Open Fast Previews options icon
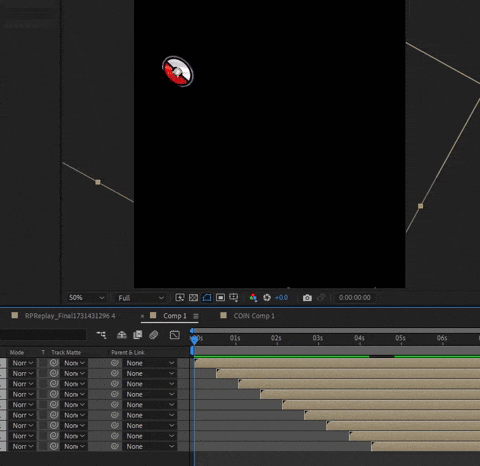This screenshot has width=480, height=466. [180, 297]
